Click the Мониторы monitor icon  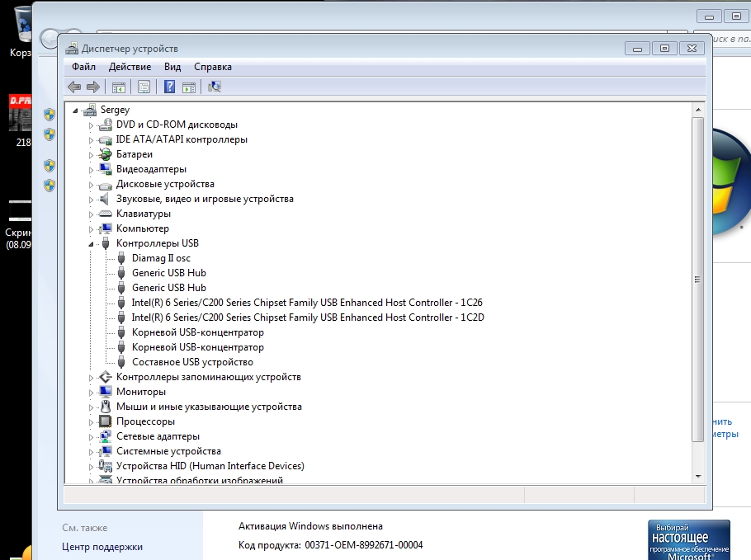[106, 392]
